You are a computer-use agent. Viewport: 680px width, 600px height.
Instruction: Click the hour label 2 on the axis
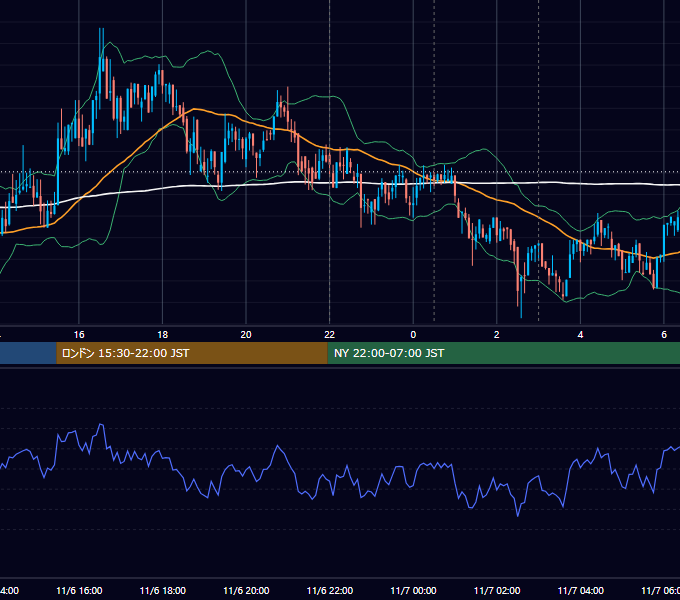coord(497,335)
